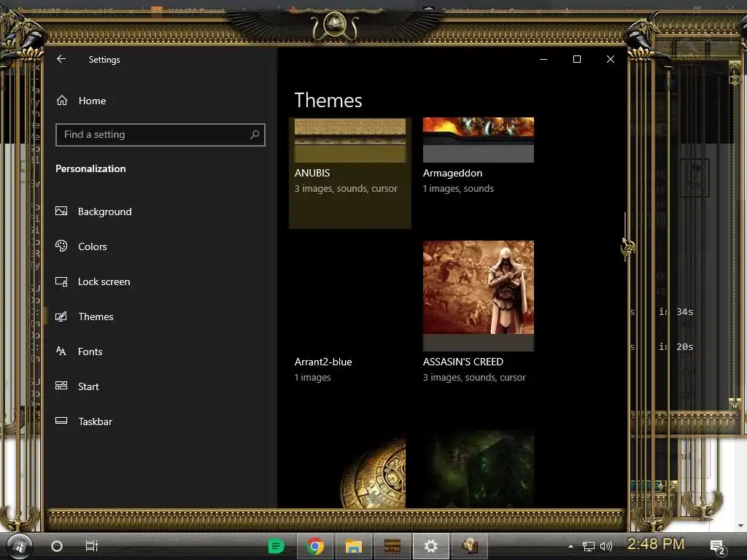Click '3 images, sounds, cursor' under ASSASIN'S CREED
The height and width of the screenshot is (560, 747).
tap(474, 377)
